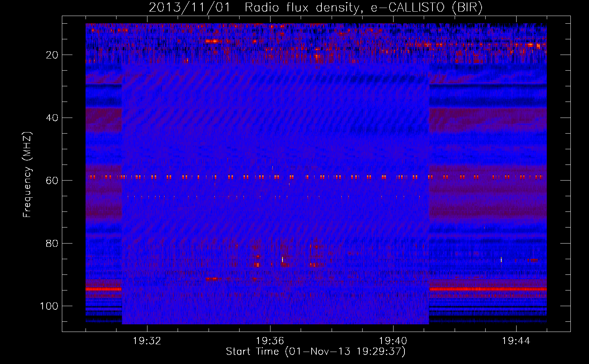This screenshot has height=364, width=589.
Task: Click the time tick label '19:36'
Action: (270, 341)
